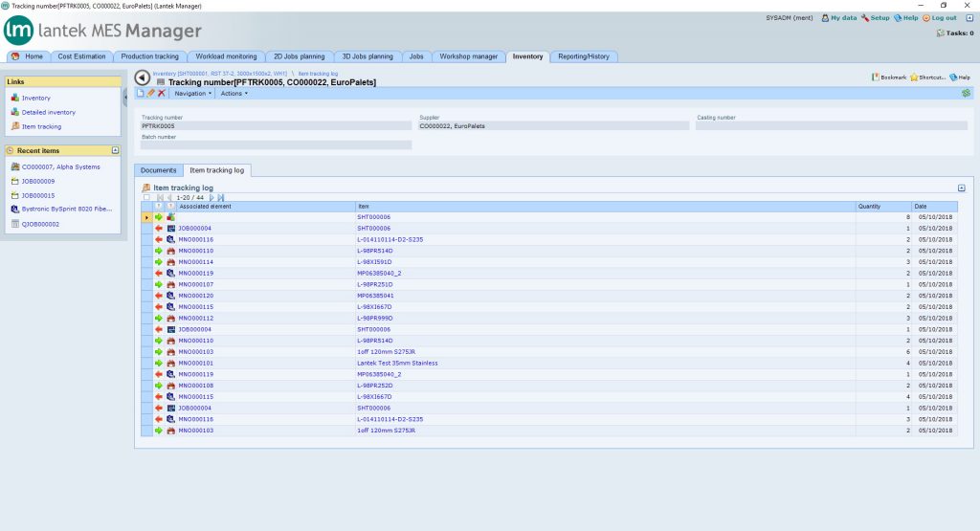Image resolution: width=980 pixels, height=531 pixels.
Task: Click the Detailed inventory icon in Links
Action: [15, 112]
